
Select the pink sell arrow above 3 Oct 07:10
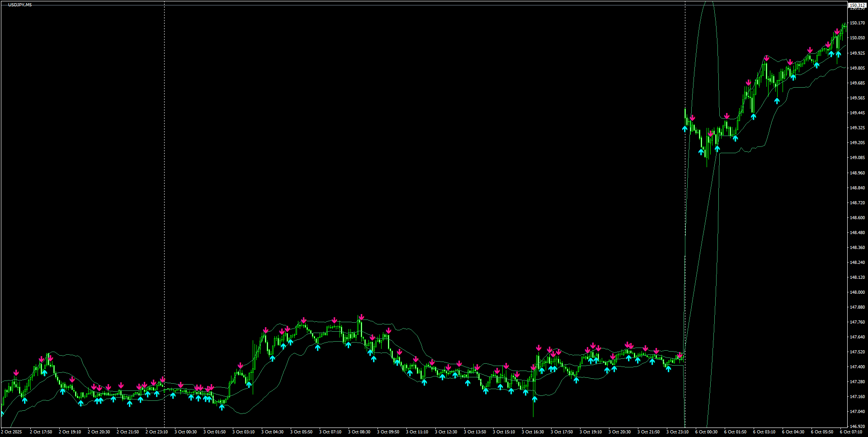[x=334, y=319]
